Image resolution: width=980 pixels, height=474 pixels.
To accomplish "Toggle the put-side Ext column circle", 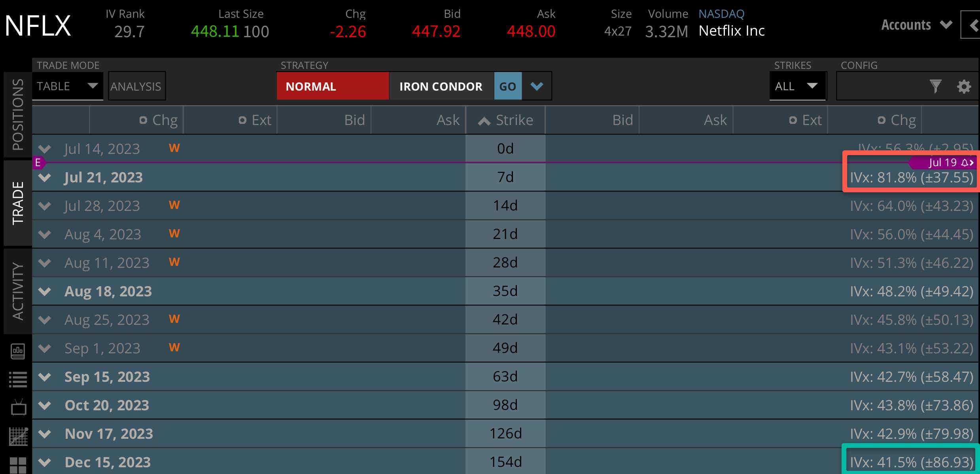I will pyautogui.click(x=793, y=120).
